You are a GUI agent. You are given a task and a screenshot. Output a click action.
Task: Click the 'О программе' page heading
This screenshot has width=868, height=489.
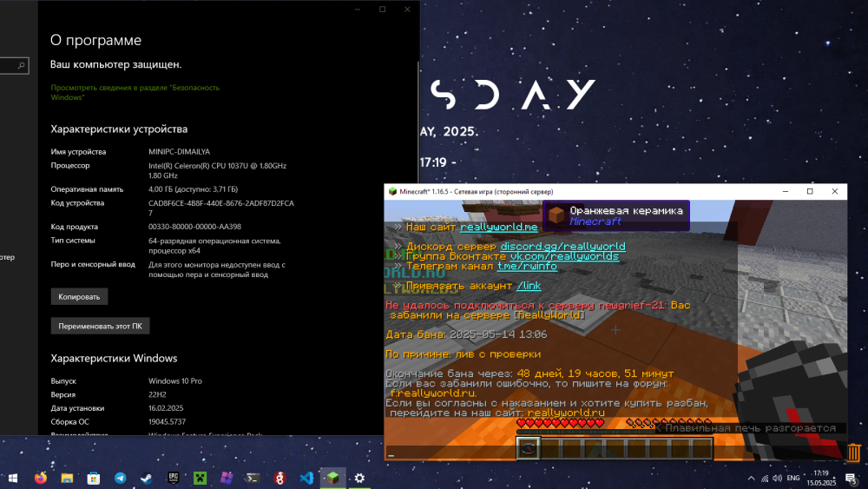[x=95, y=40]
